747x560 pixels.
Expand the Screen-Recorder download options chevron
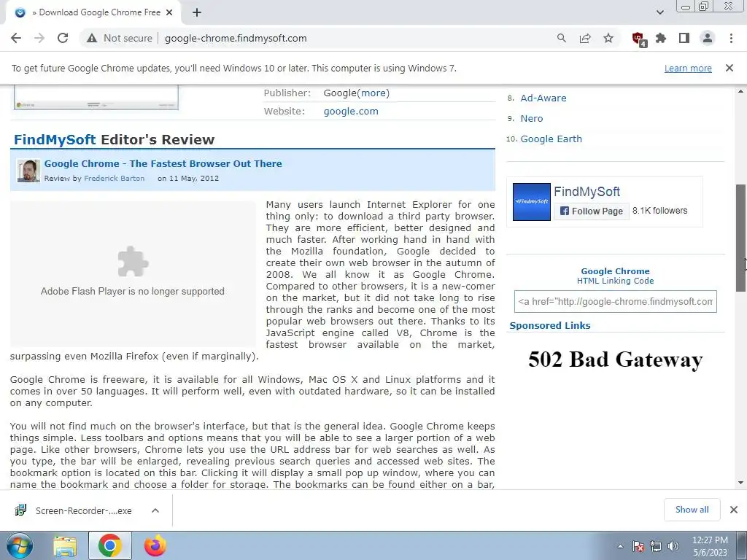155,510
